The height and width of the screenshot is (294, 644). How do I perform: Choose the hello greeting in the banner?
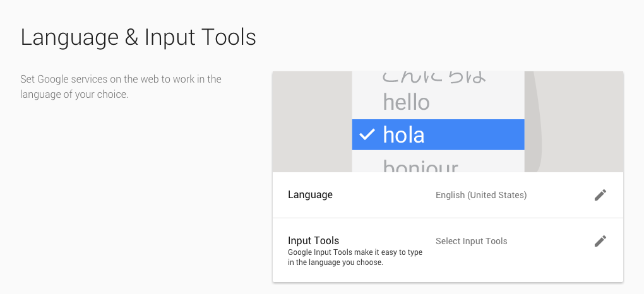406,102
